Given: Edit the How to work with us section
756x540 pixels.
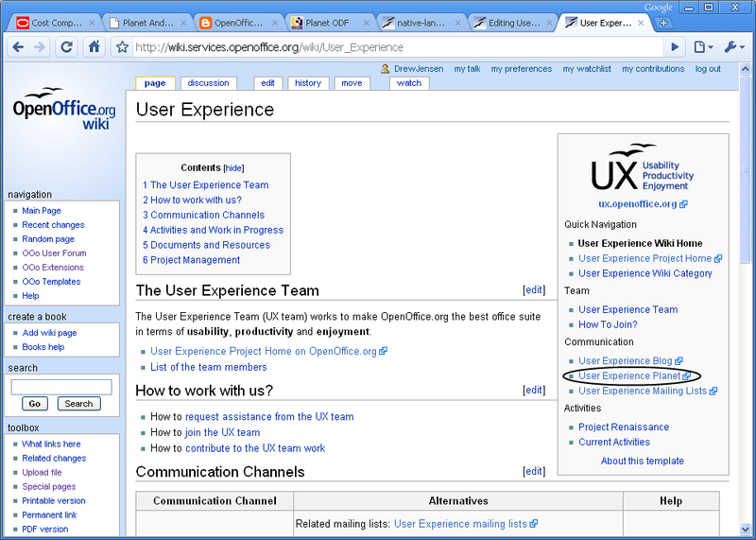Looking at the screenshot, I should (x=534, y=390).
